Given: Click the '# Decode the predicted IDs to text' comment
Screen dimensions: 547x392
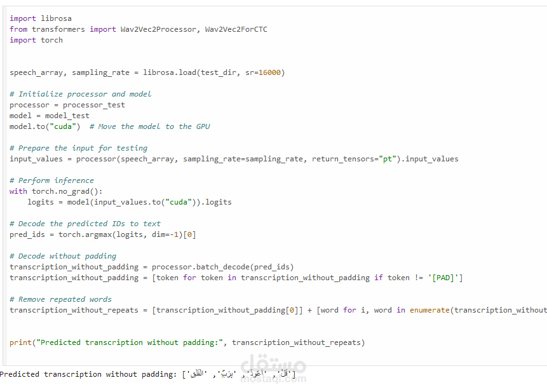Looking at the screenshot, I should [x=85, y=224].
